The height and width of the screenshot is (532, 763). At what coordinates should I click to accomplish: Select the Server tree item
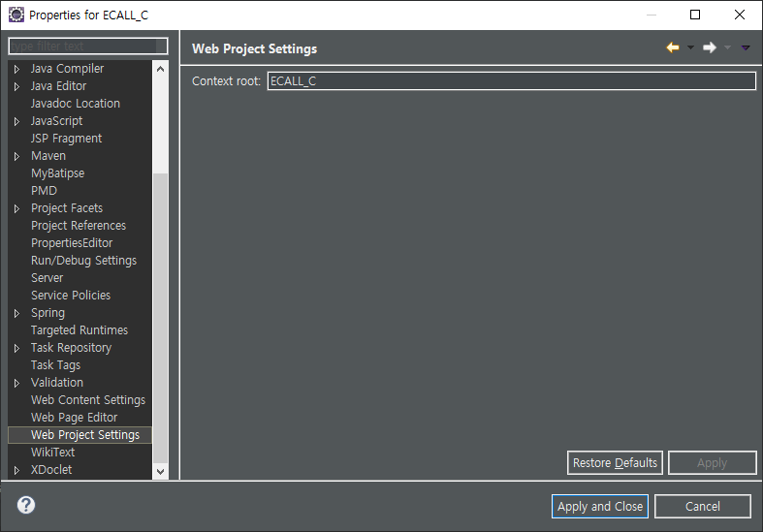point(47,278)
